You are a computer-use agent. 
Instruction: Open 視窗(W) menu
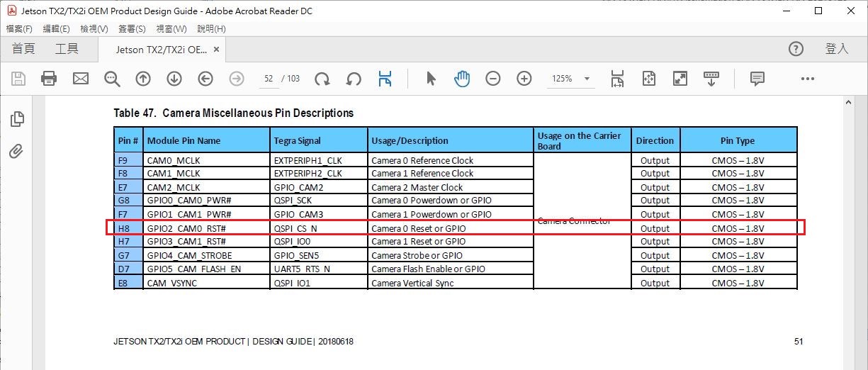click(171, 29)
